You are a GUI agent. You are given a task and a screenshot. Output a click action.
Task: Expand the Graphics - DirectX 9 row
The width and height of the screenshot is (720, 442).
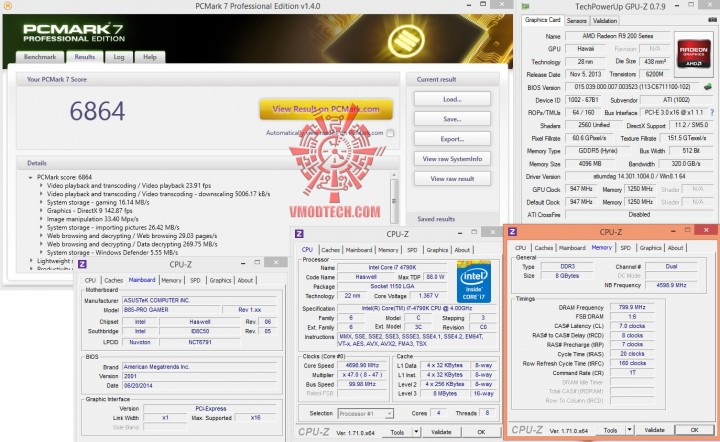tap(41, 211)
